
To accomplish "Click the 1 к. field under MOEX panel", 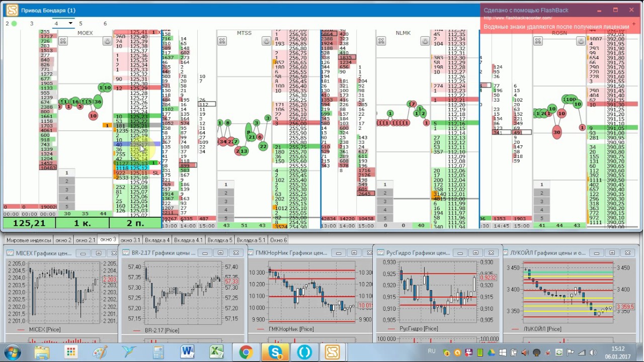I will (x=83, y=223).
